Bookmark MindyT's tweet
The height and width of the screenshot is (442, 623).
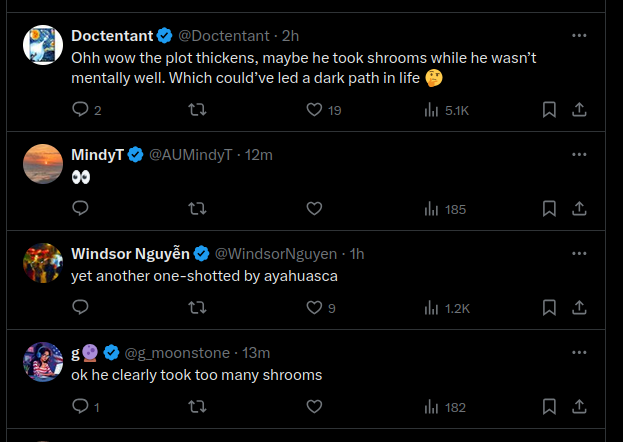[549, 208]
